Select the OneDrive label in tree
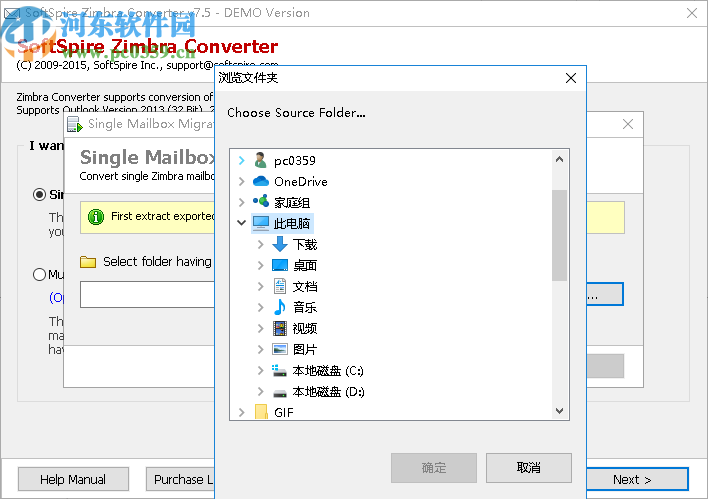Image resolution: width=708 pixels, height=499 pixels. point(301,182)
